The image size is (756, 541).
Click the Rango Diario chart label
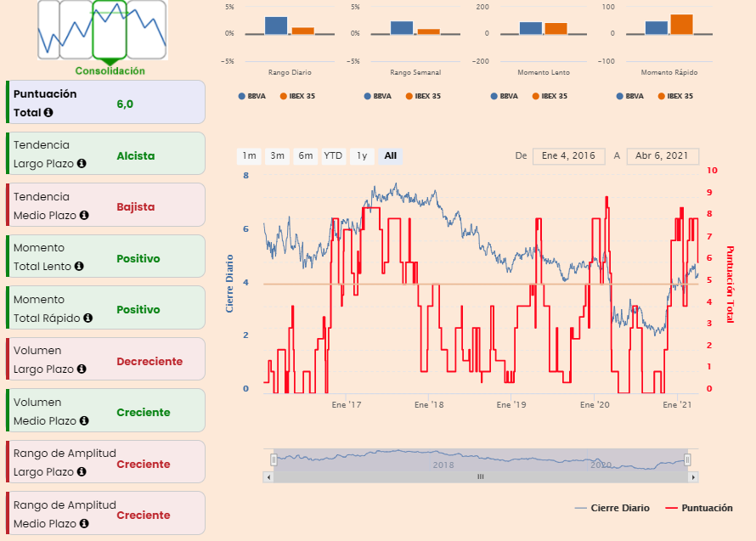point(290,72)
